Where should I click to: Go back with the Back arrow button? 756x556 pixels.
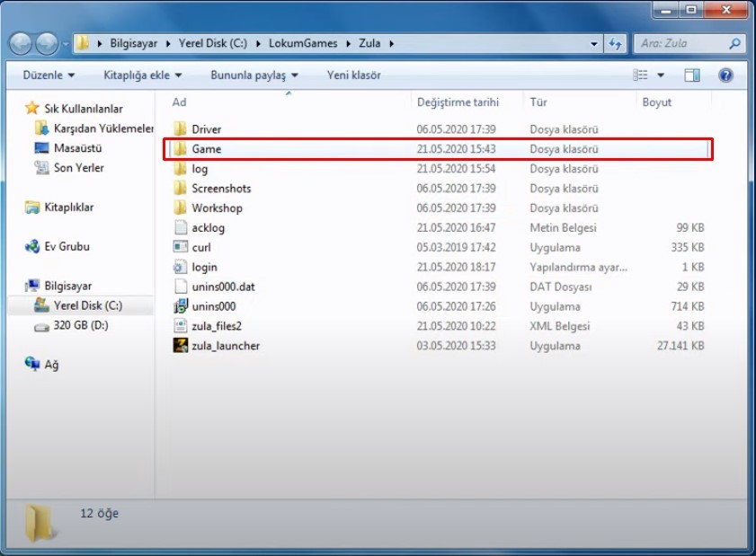(21, 44)
